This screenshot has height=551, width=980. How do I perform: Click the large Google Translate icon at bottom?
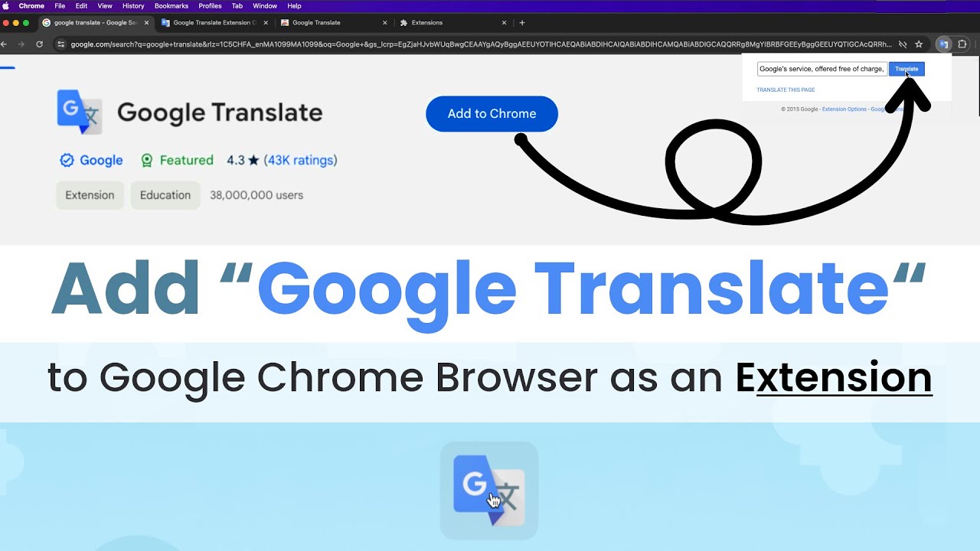[489, 491]
